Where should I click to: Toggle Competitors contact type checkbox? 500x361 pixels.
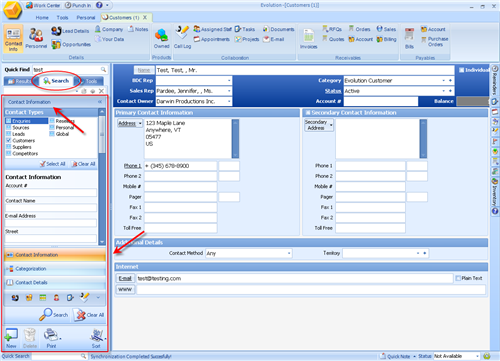(9, 154)
